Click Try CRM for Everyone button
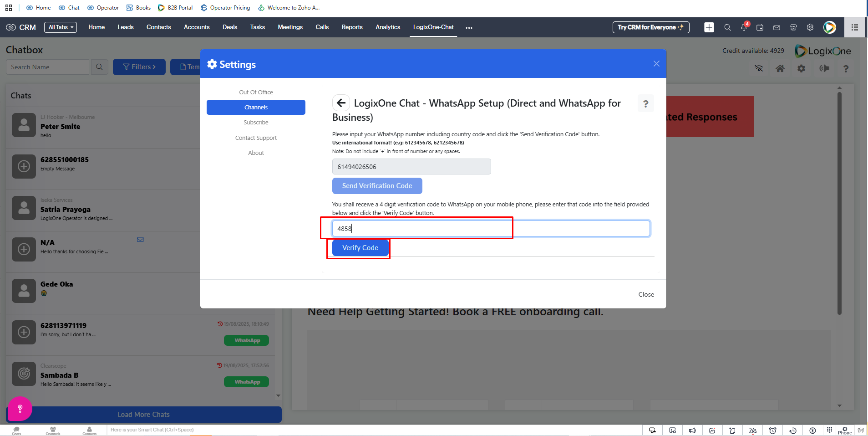The width and height of the screenshot is (868, 436). [x=651, y=27]
